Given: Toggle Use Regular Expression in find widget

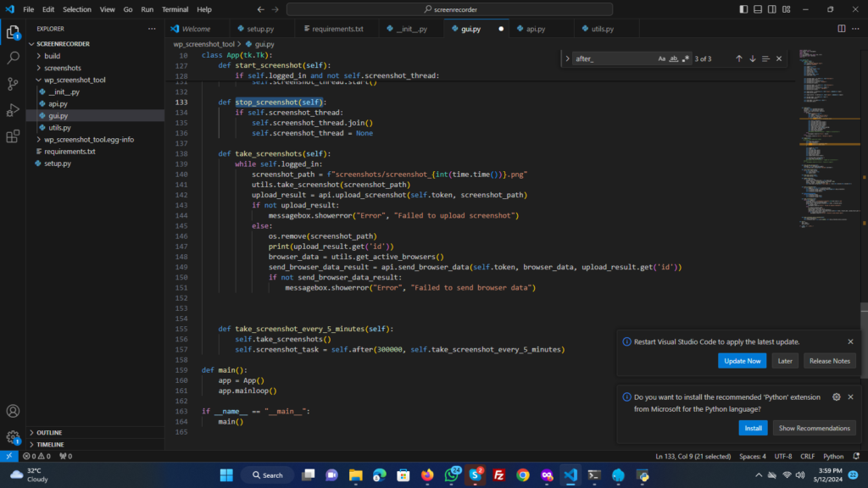Looking at the screenshot, I should pyautogui.click(x=686, y=58).
